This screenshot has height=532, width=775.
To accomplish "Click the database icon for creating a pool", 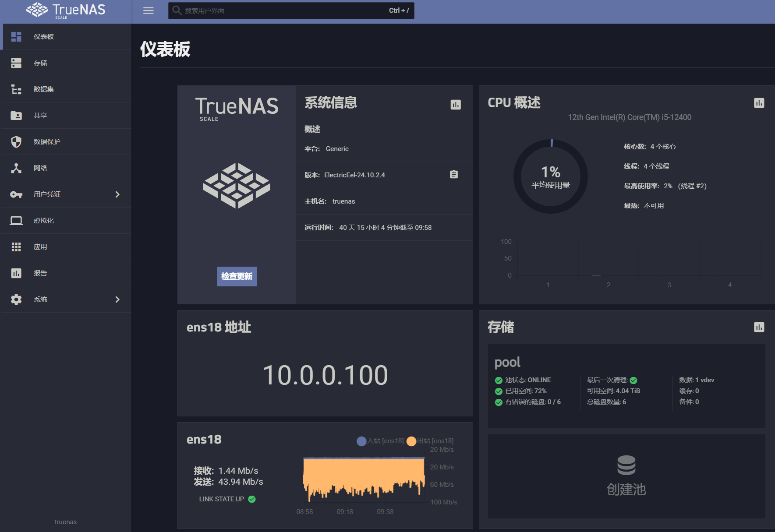I will click(x=626, y=465).
